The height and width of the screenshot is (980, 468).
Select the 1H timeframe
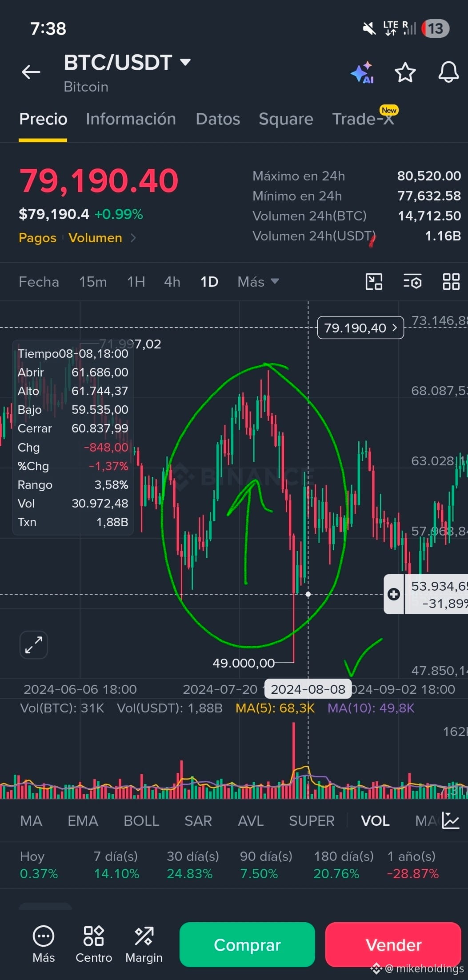136,282
